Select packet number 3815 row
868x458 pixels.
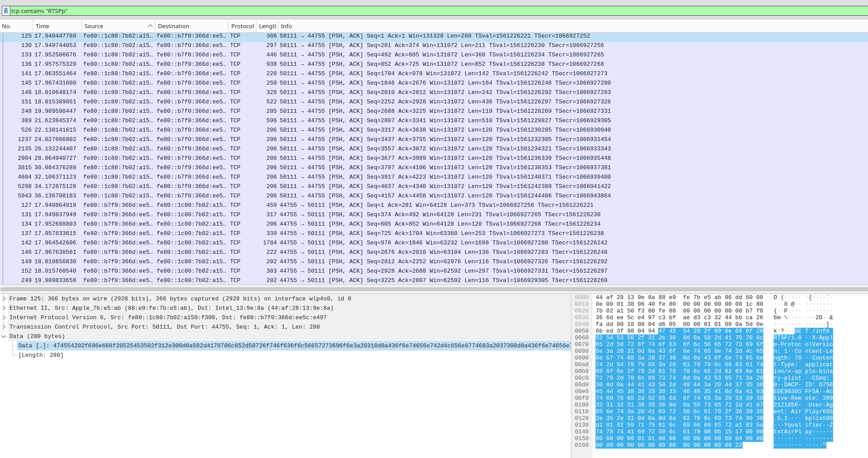pyautogui.click(x=434, y=167)
